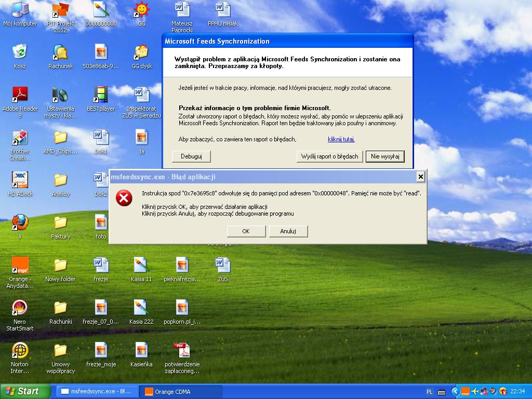Select the Aneksy folder

(60, 184)
